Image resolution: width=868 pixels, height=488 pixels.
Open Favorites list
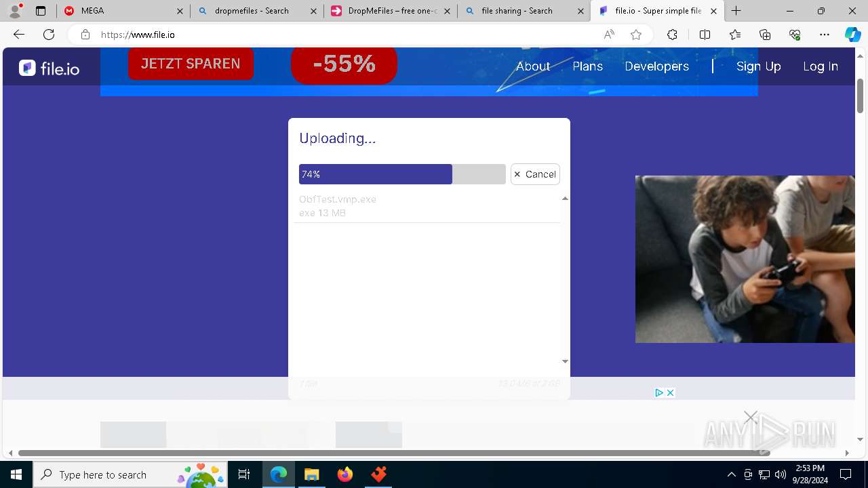735,35
